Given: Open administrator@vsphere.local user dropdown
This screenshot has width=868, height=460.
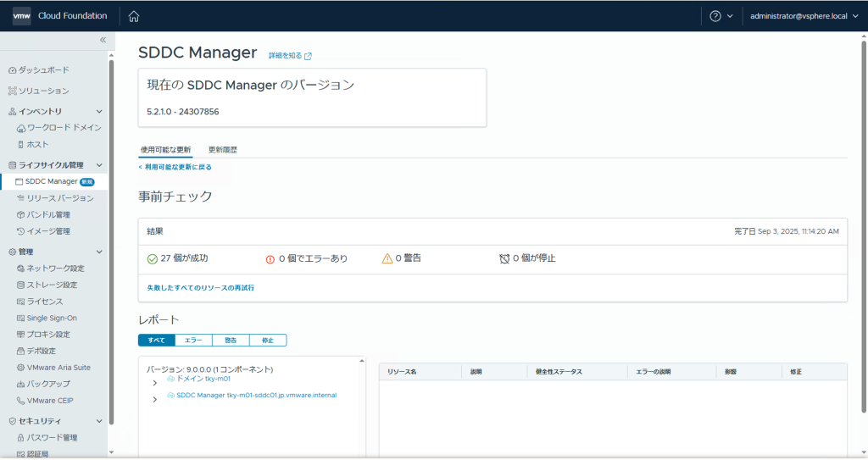Looking at the screenshot, I should pos(804,16).
